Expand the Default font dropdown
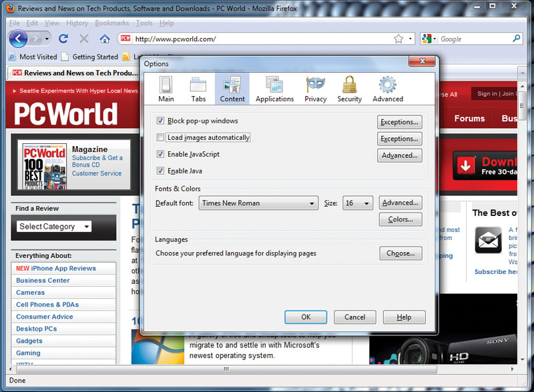Viewport: 534px width, 392px height. pyautogui.click(x=258, y=203)
